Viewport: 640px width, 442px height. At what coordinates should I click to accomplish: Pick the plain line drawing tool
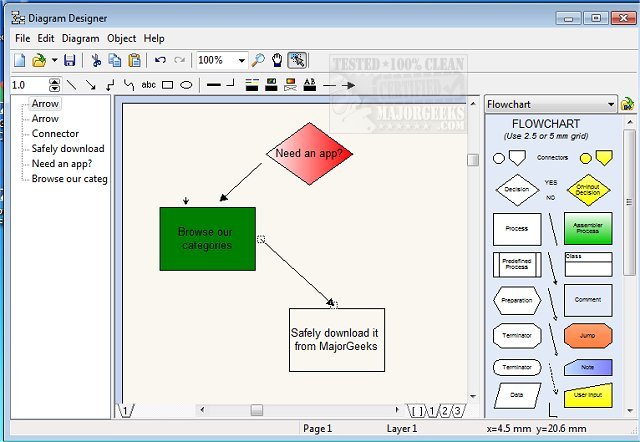tap(71, 85)
